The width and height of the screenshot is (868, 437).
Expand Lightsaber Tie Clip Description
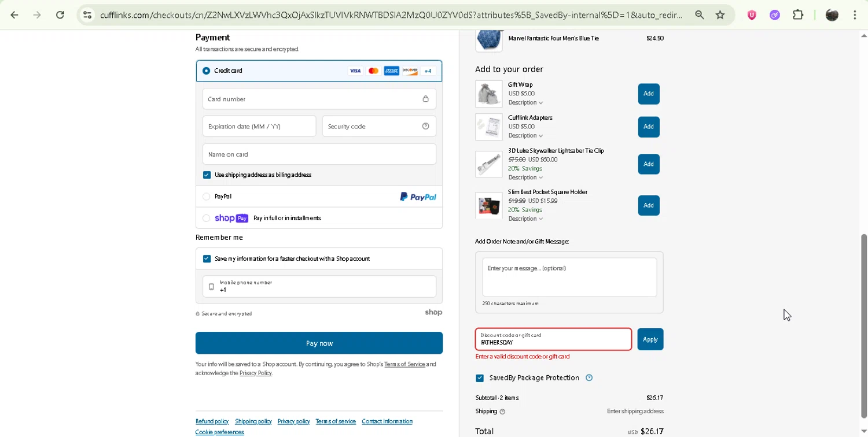coord(525,177)
